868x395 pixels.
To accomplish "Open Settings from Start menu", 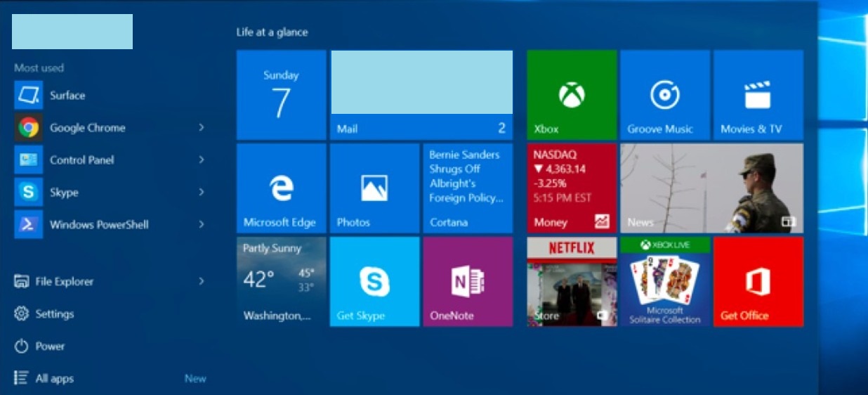I will click(x=54, y=314).
